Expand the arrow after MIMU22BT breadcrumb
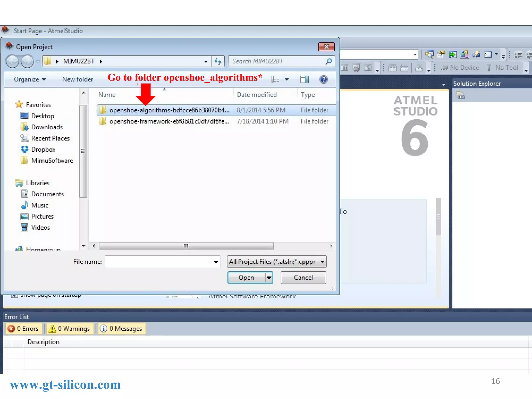 [101, 62]
